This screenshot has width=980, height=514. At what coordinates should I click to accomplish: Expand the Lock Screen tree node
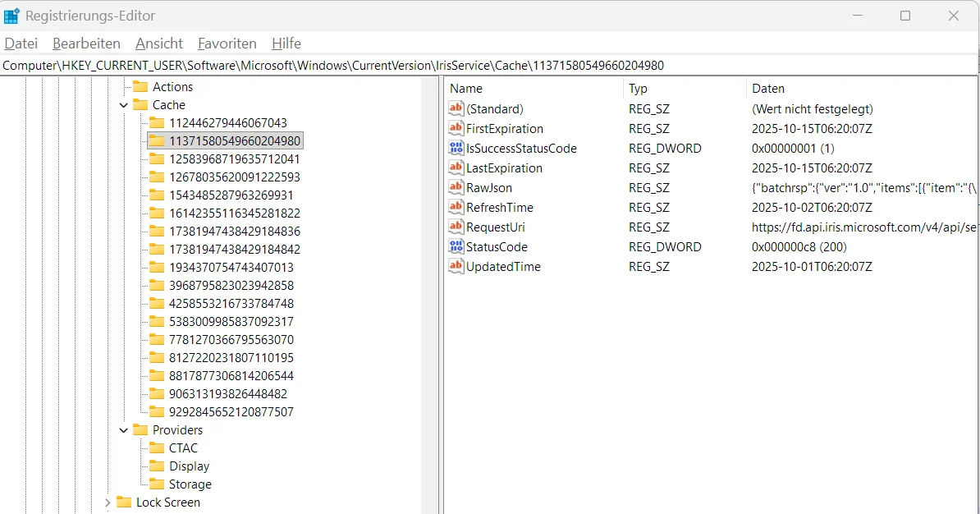coord(108,503)
